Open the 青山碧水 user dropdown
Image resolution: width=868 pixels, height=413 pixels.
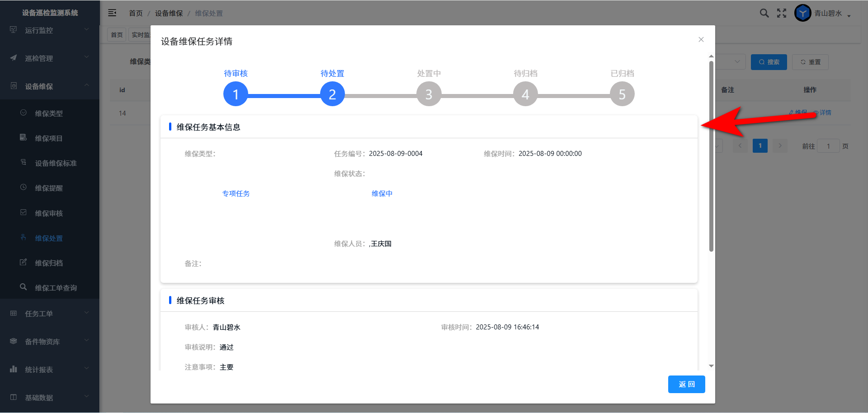coord(832,14)
